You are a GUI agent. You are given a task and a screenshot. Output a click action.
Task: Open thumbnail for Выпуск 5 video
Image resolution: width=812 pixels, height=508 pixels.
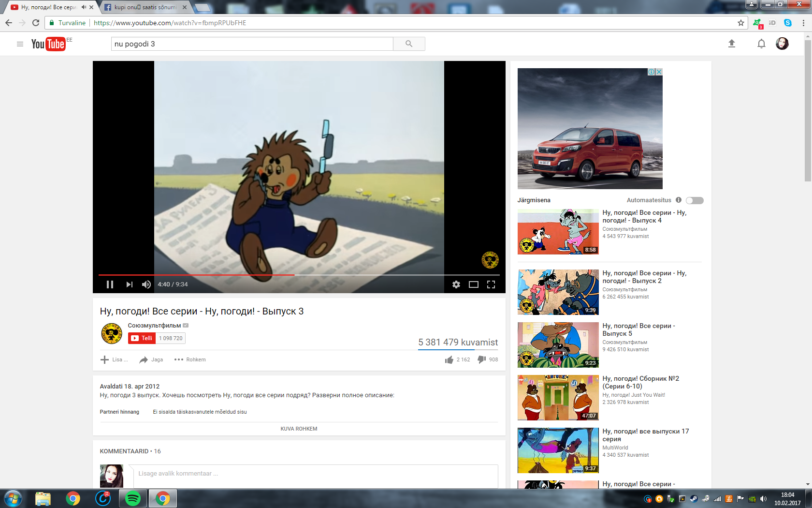point(558,345)
